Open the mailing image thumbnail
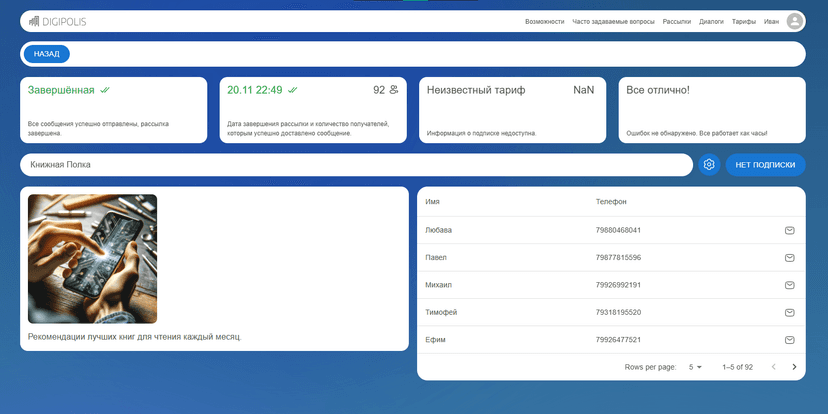The height and width of the screenshot is (414, 828). click(92, 258)
